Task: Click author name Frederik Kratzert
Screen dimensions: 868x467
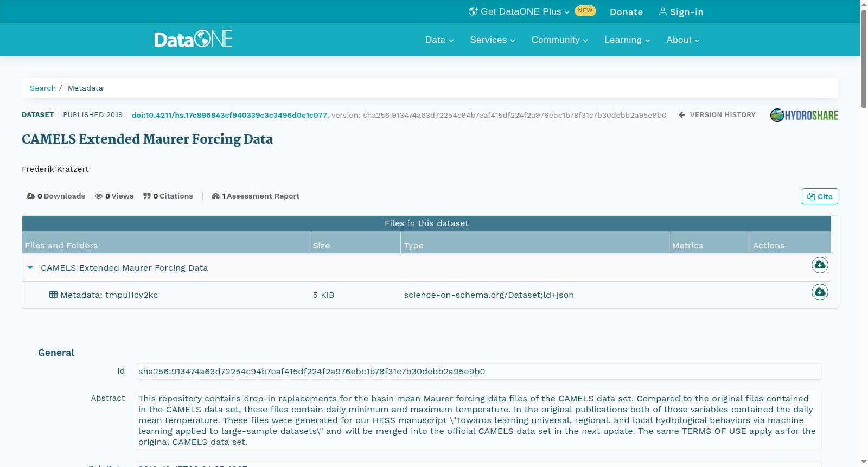Action: pyautogui.click(x=55, y=169)
